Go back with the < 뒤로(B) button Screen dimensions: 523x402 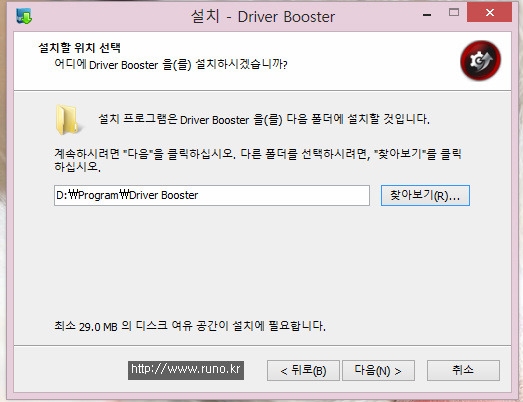303,370
